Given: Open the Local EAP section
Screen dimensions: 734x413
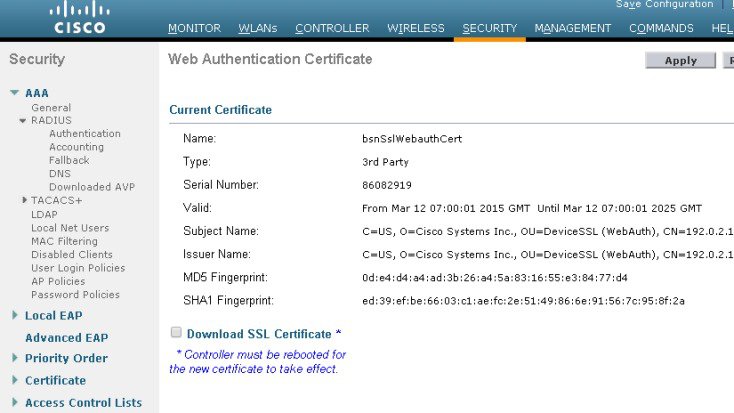Looking at the screenshot, I should click(53, 316).
